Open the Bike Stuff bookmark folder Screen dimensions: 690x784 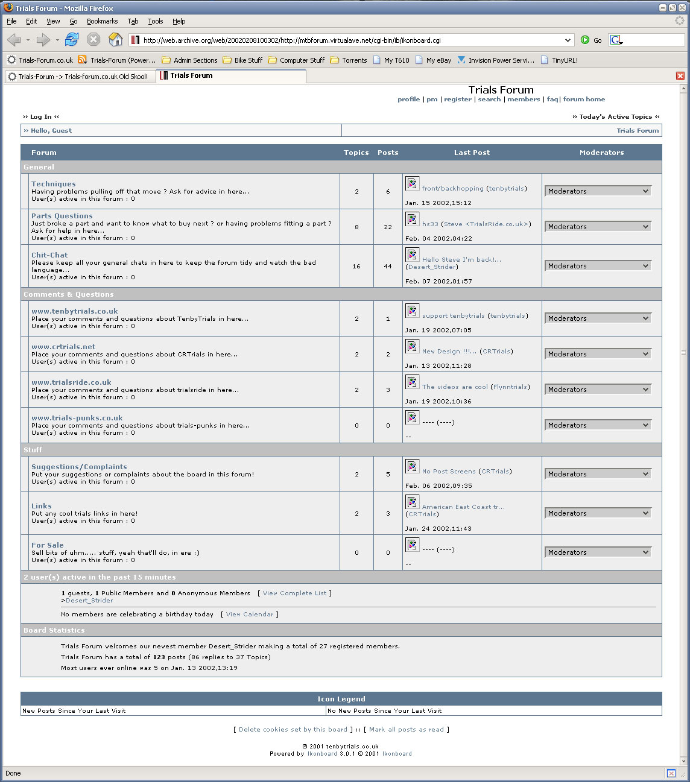coord(242,60)
